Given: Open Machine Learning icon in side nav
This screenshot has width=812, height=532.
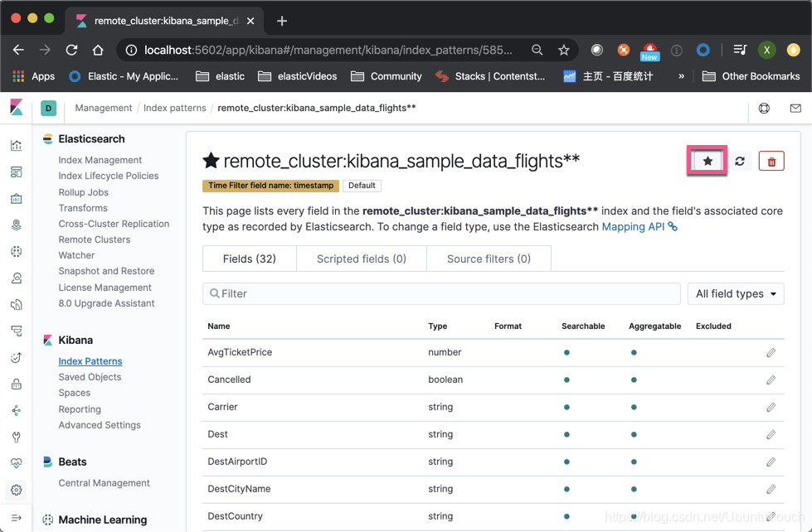Looking at the screenshot, I should click(16, 252).
